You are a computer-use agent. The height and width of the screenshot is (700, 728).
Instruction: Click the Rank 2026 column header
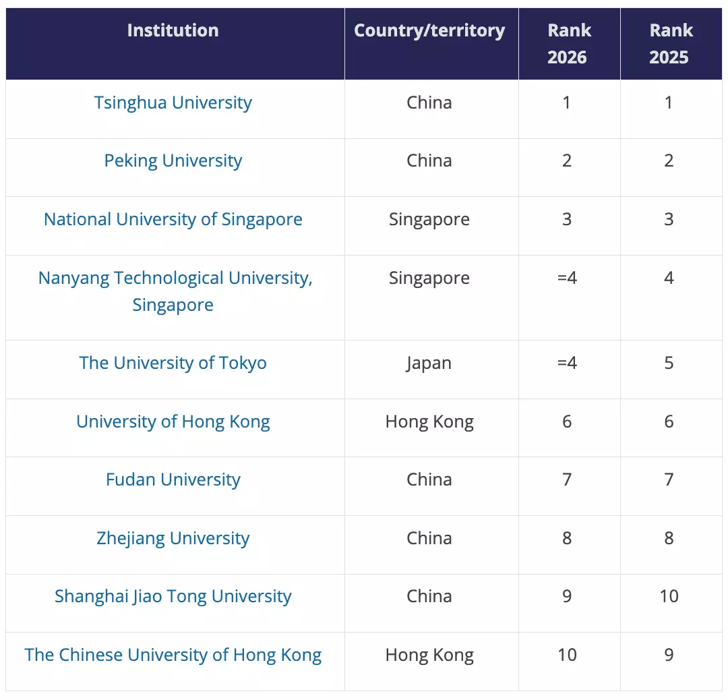point(568,44)
